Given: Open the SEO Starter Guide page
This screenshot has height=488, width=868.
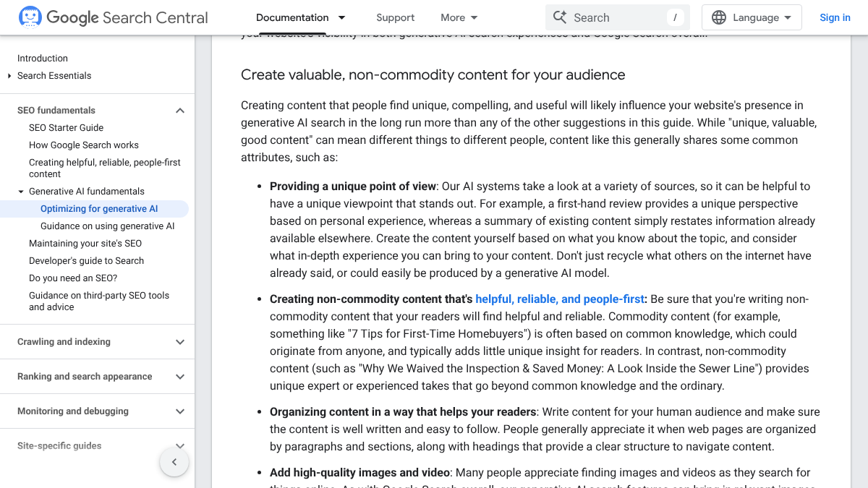Looking at the screenshot, I should pos(67,128).
